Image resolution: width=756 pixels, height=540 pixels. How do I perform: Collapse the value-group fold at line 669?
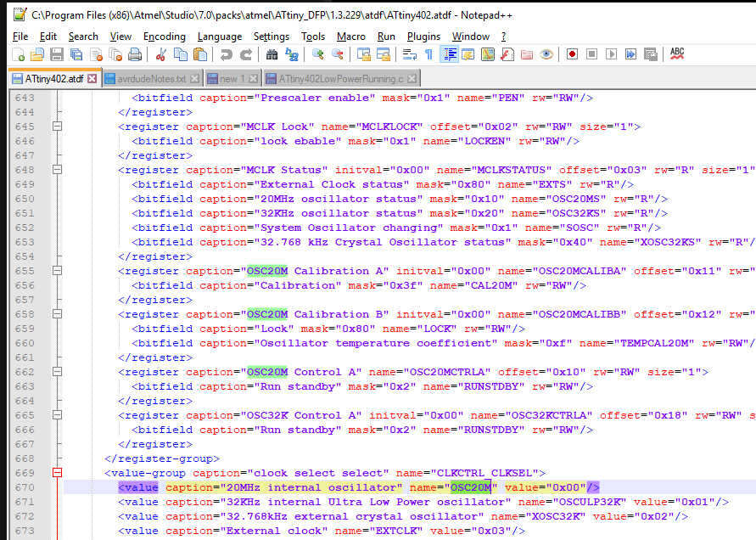[58, 473]
